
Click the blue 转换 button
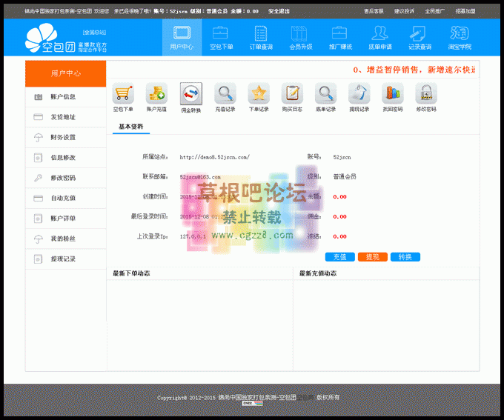(x=405, y=257)
